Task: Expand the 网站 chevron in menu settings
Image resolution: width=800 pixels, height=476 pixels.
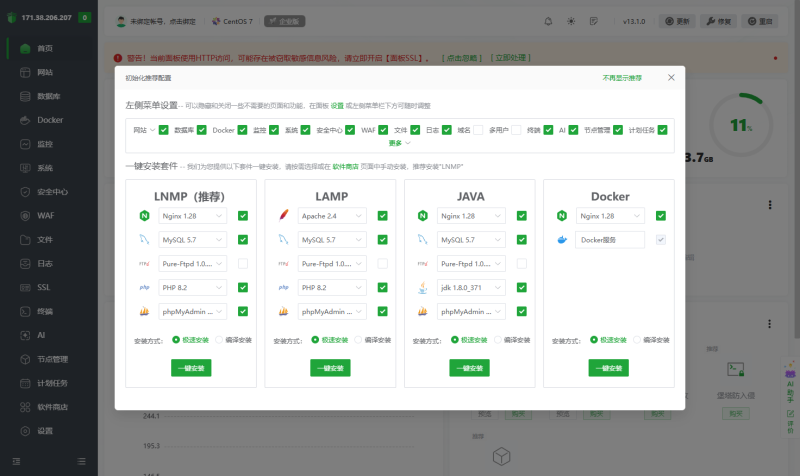Action: (152, 130)
